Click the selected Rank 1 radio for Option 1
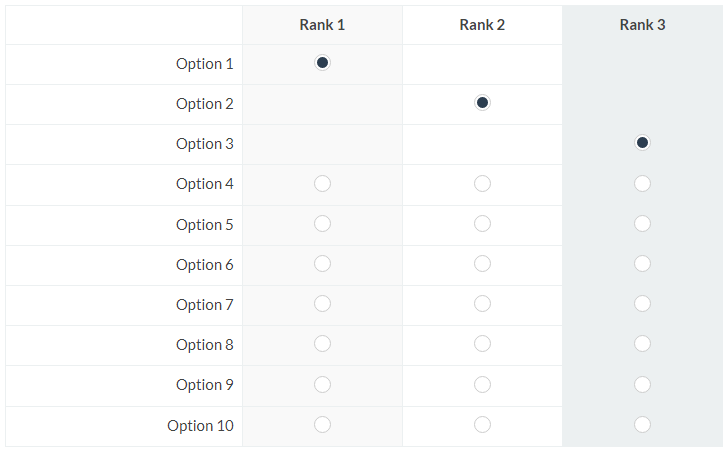Viewport: 728px width, 452px height. coord(322,63)
